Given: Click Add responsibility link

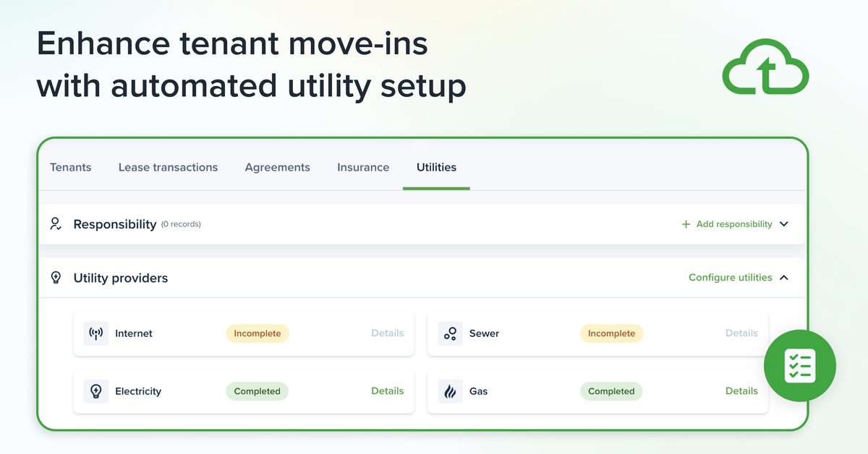Looking at the screenshot, I should pyautogui.click(x=734, y=224).
